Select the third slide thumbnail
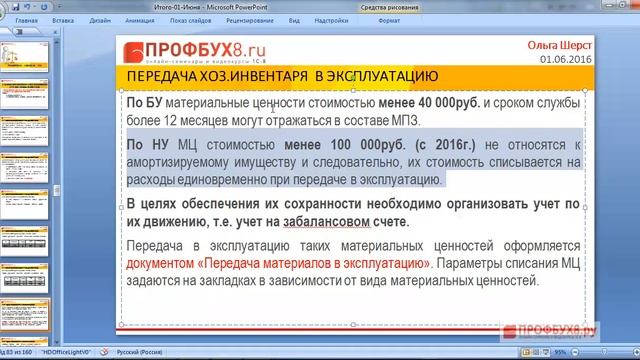Image resolution: width=640 pixels, height=360 pixels. (24, 130)
